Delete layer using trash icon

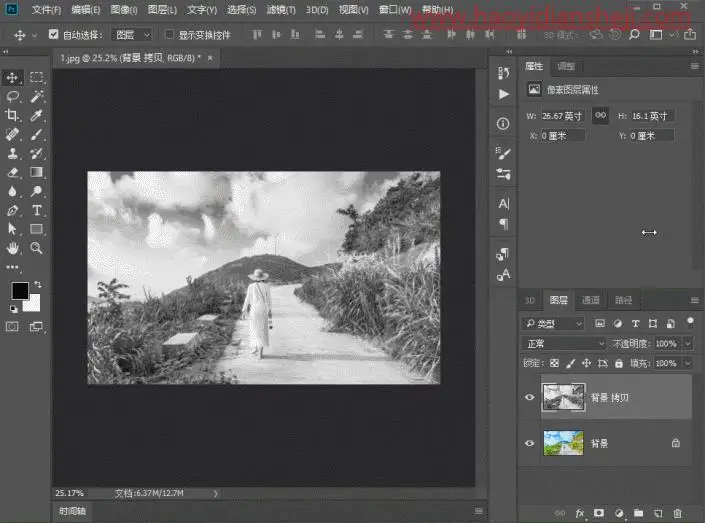coord(677,513)
